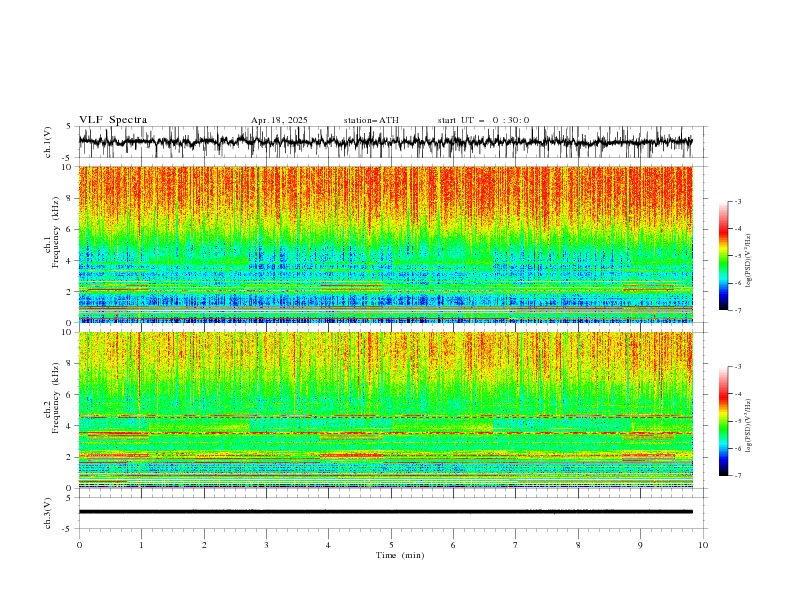This screenshot has width=792, height=612.
Task: Click the 'Apr. 18, 2025' date label
Action: [279, 120]
